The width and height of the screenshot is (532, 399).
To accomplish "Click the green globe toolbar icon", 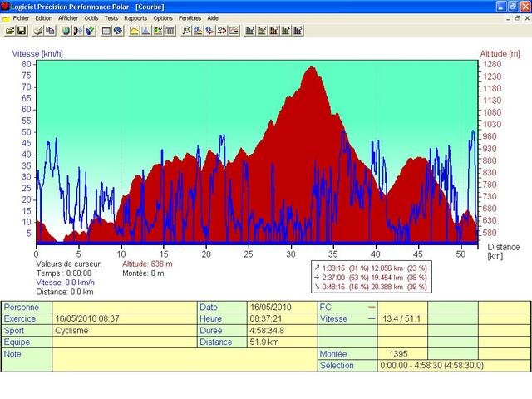I will 66,31.
